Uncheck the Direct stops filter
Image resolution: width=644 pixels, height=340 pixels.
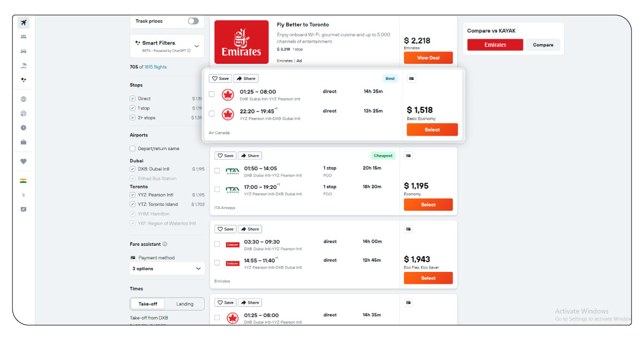(x=132, y=98)
